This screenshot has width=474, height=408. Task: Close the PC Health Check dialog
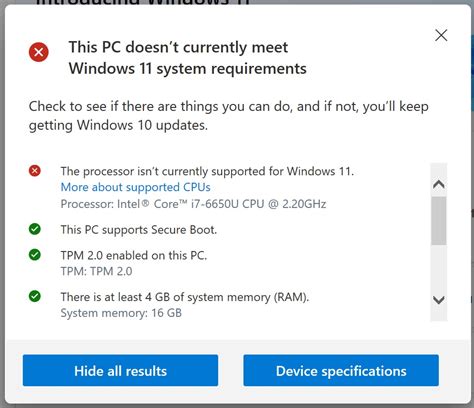(x=441, y=35)
